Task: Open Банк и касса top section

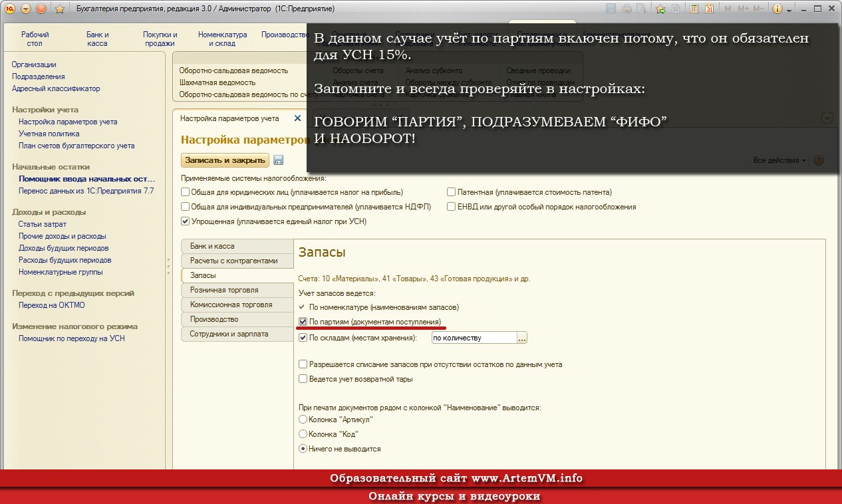Action: click(98, 39)
